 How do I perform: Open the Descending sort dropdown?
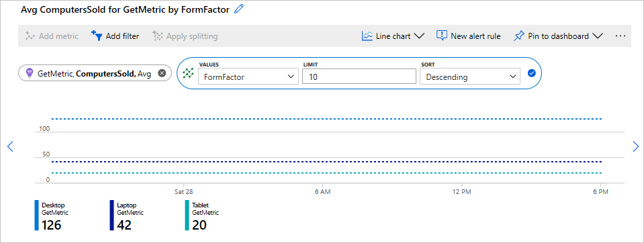pos(470,77)
